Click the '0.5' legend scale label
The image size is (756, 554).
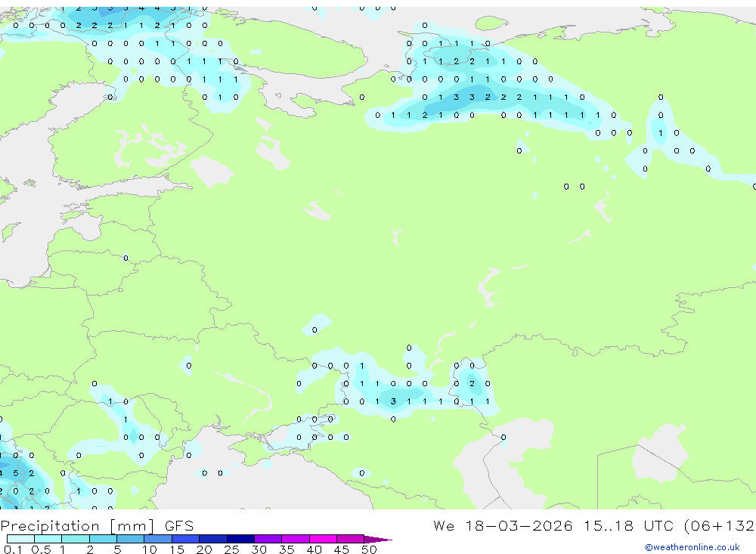tap(41, 549)
